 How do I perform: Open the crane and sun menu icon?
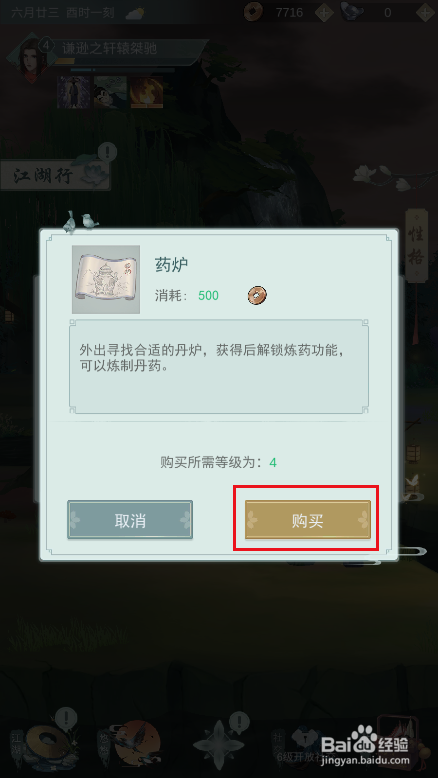[x=135, y=739]
